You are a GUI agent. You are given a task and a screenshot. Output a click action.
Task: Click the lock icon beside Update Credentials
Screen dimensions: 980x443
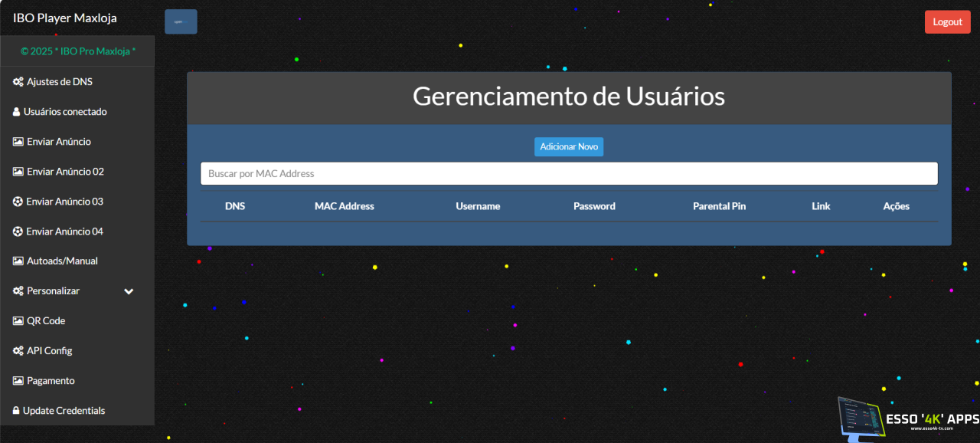(16, 411)
